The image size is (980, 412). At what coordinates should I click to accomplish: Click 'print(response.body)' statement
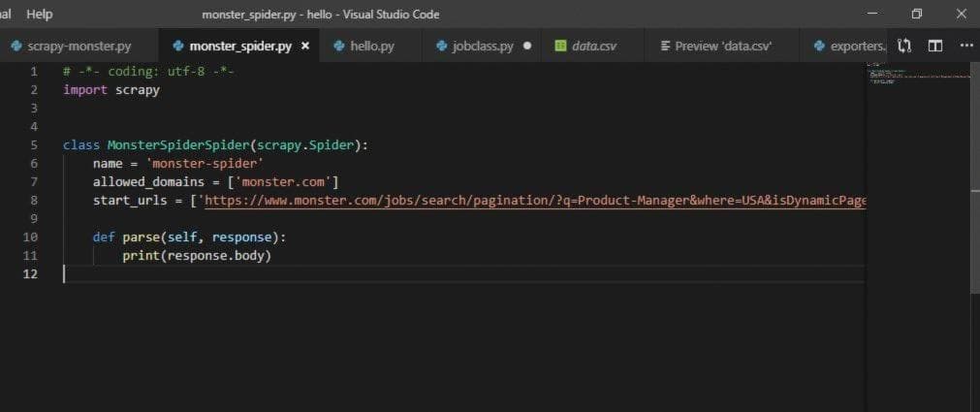[197, 256]
